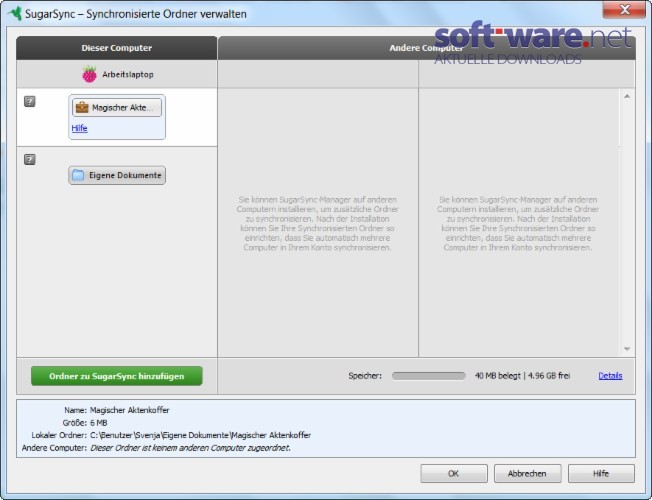
Task: Click the briefcase icon in Magischer Akte... button
Action: pos(82,108)
